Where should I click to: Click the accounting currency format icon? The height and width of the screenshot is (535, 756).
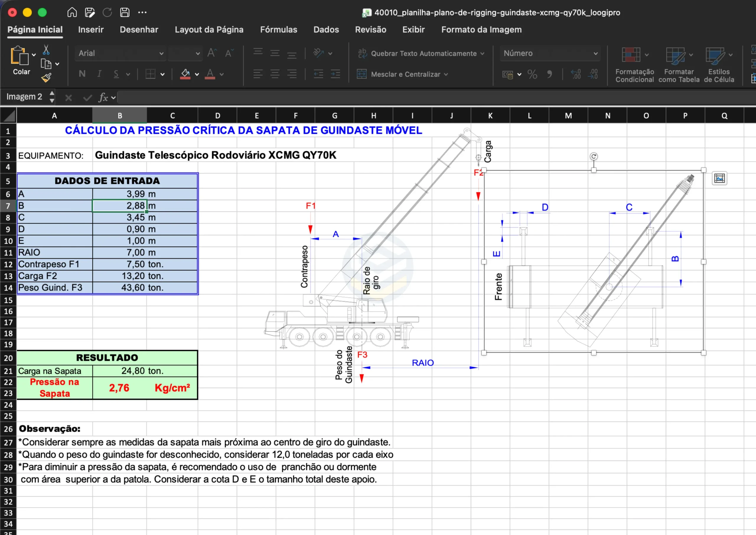508,74
